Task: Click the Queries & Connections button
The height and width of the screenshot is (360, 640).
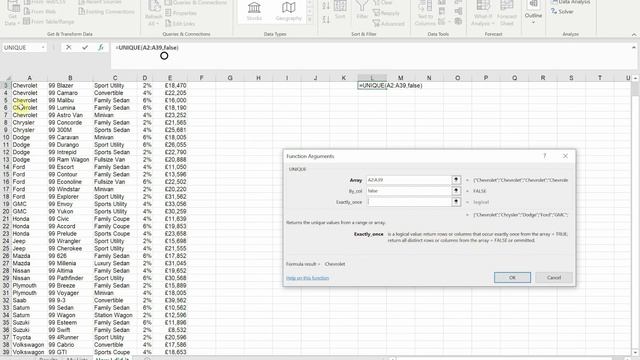Action: point(196,2)
